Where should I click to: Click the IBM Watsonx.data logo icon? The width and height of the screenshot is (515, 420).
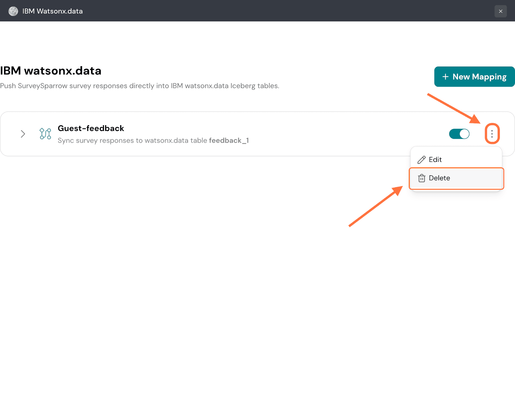point(13,11)
